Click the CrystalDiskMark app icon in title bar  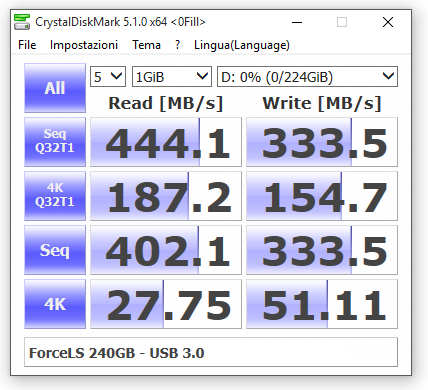tap(22, 22)
